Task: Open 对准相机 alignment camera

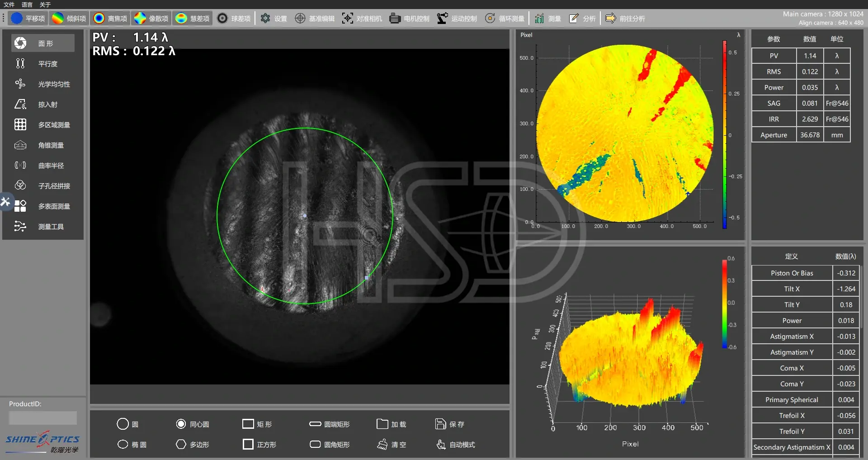Action: point(362,19)
